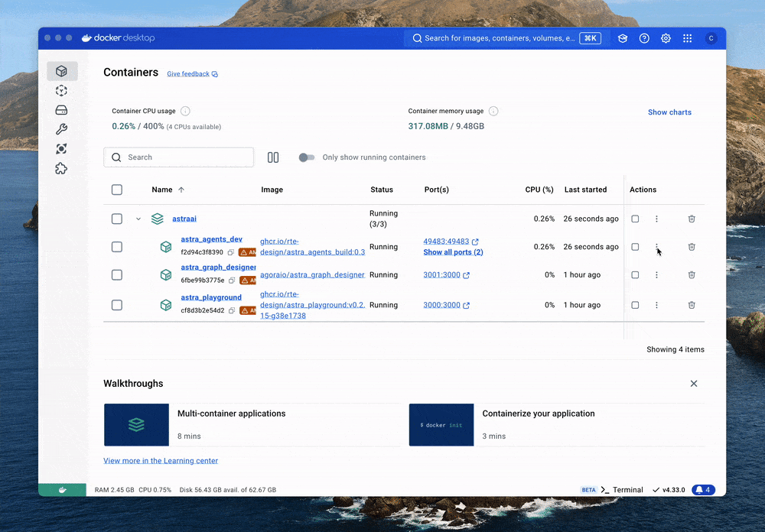This screenshot has width=765, height=532.
Task: Collapse the astraai stack chevron
Action: (x=138, y=219)
